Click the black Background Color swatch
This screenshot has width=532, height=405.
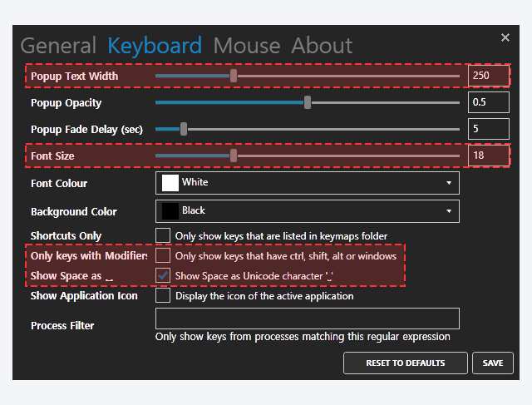tap(170, 211)
